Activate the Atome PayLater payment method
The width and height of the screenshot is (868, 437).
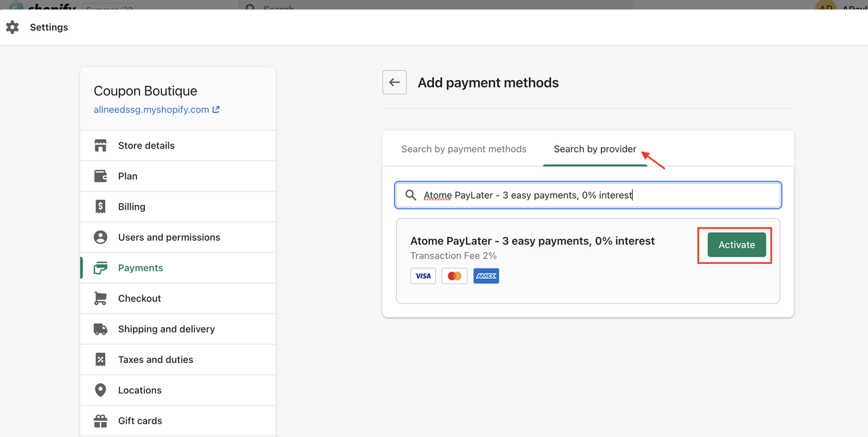(x=735, y=244)
